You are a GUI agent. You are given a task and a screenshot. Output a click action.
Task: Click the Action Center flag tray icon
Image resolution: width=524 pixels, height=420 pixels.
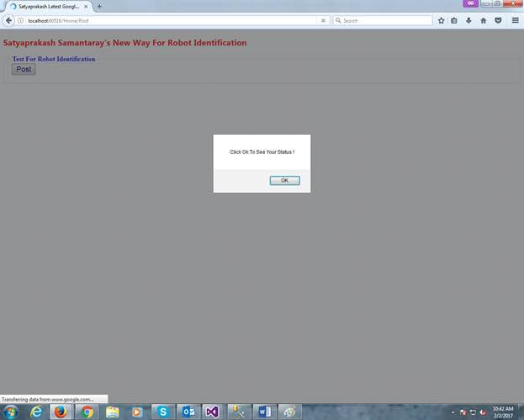tap(463, 412)
